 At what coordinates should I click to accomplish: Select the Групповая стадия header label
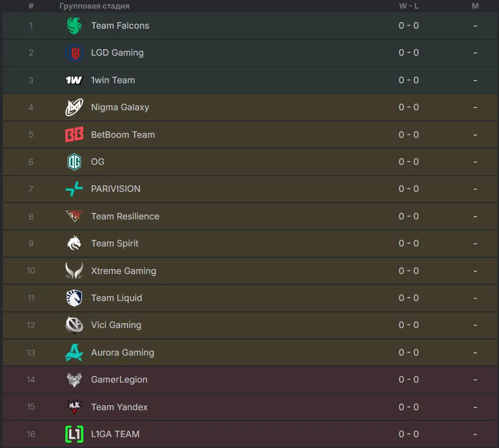point(95,6)
